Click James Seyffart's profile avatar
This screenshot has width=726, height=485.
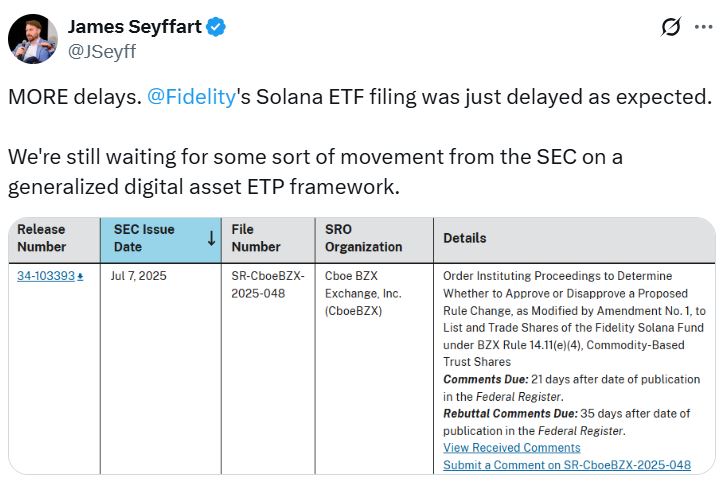tap(33, 39)
